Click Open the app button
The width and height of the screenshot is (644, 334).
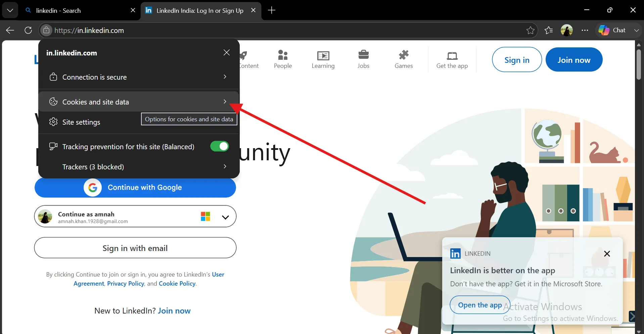pyautogui.click(x=480, y=305)
